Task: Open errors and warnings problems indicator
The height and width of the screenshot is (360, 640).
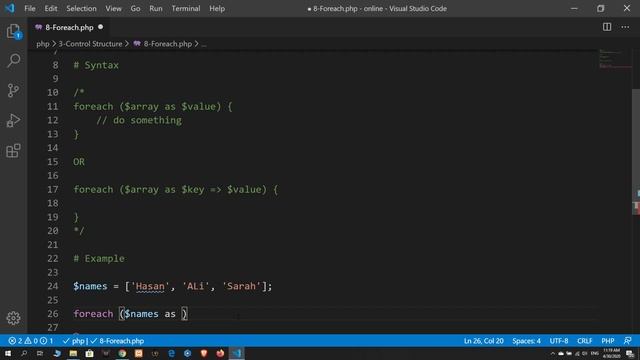Action: click(31, 340)
